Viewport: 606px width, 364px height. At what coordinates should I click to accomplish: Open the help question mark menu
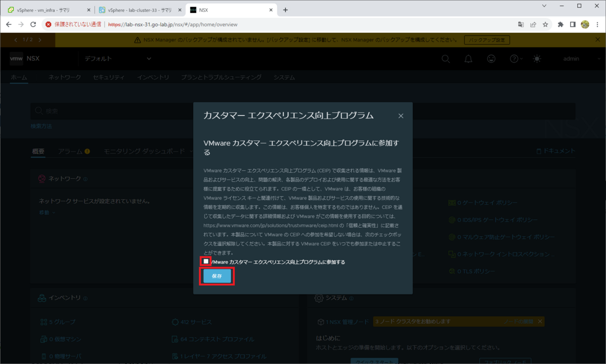[x=516, y=59]
